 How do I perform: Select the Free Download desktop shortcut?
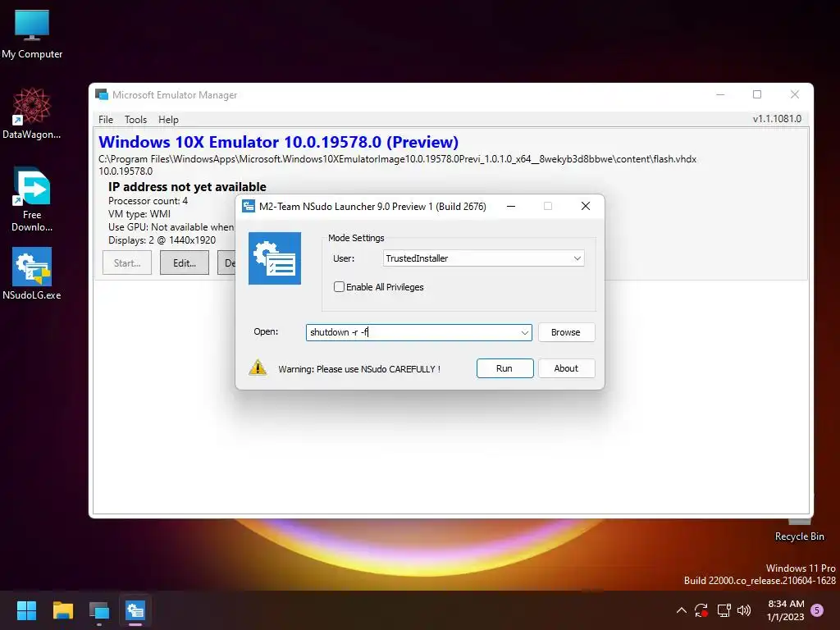coord(32,200)
